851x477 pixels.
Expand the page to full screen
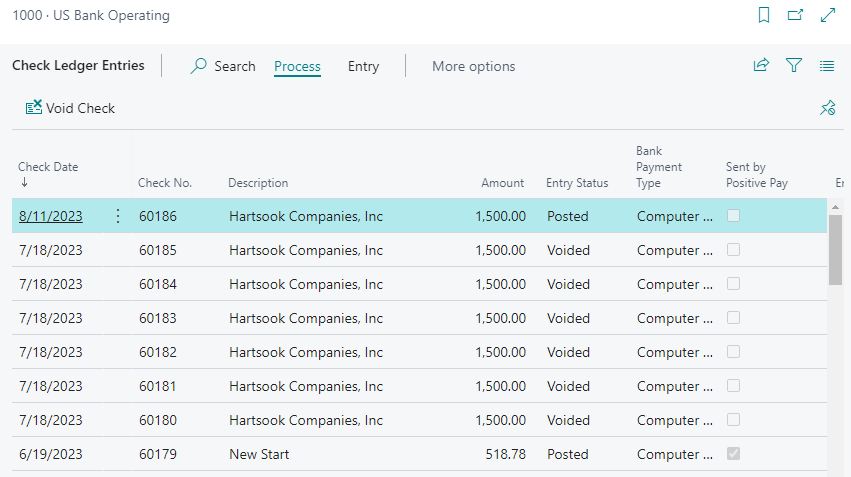[x=827, y=15]
